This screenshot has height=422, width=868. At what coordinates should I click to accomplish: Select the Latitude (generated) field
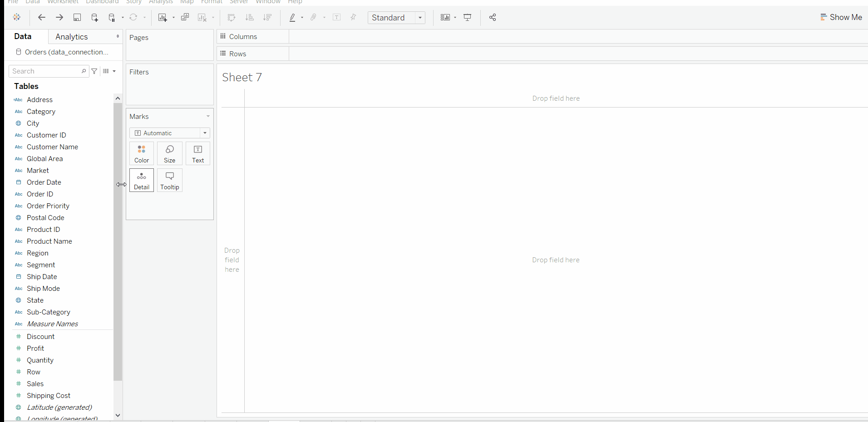pyautogui.click(x=59, y=407)
